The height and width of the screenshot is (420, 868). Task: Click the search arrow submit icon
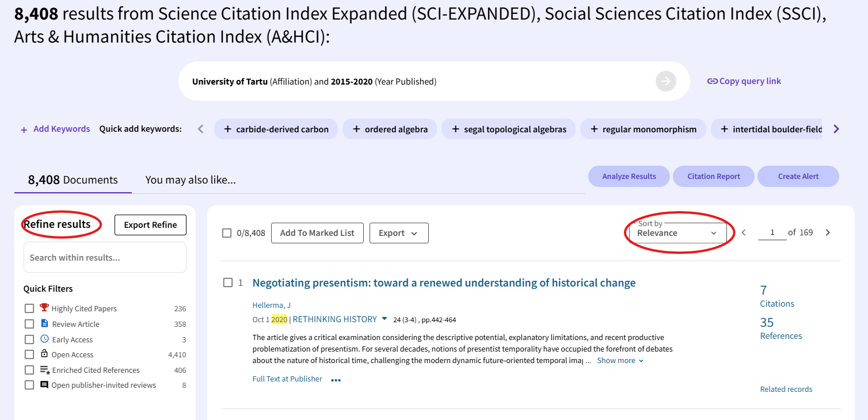[665, 82]
